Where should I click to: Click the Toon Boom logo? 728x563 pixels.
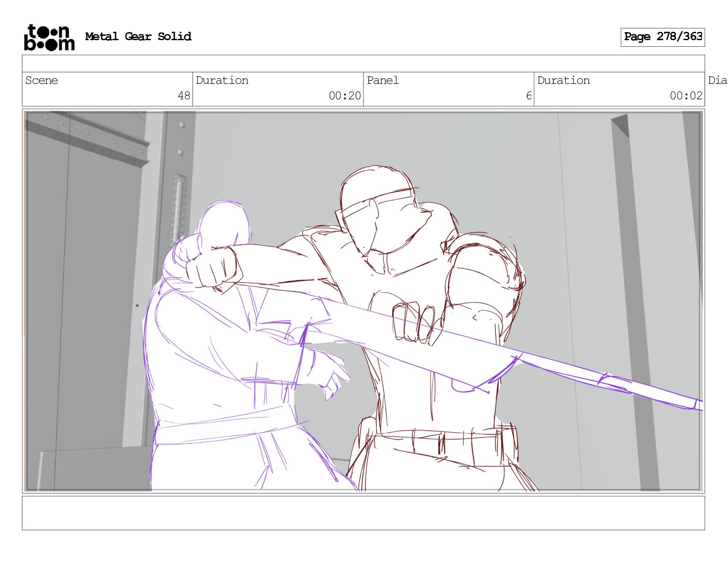coord(49,38)
